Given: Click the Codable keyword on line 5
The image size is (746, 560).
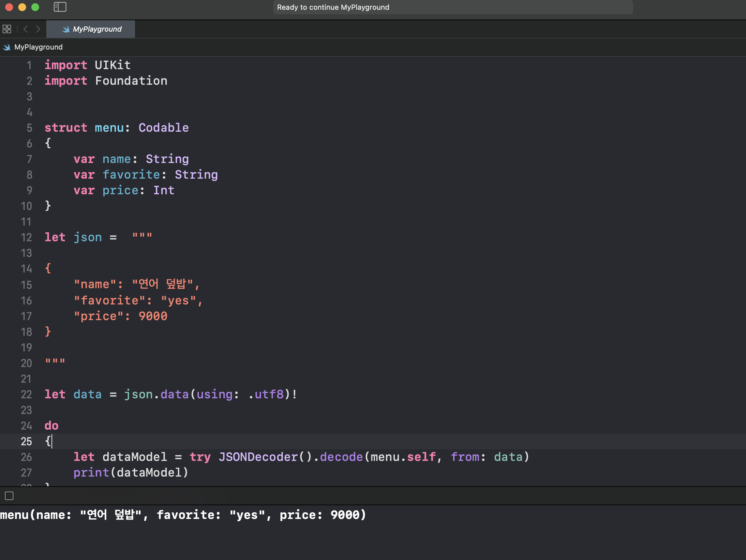Looking at the screenshot, I should [164, 128].
